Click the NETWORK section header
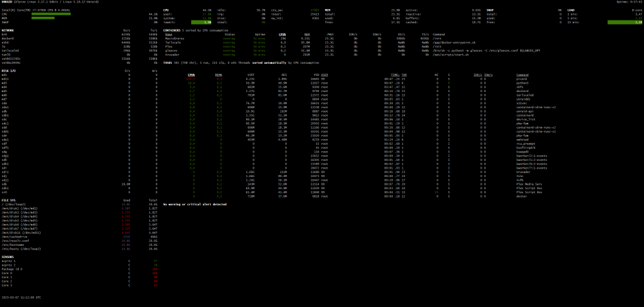 [x=8, y=30]
